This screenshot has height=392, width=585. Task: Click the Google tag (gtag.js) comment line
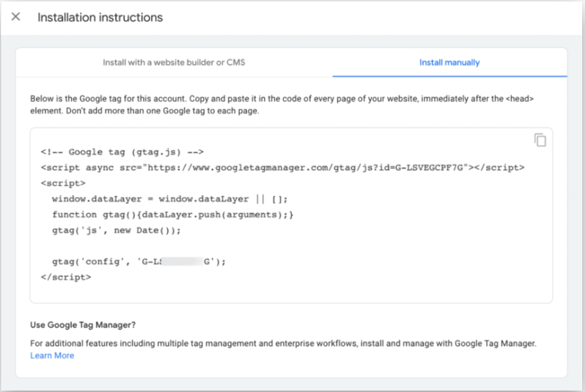click(122, 152)
